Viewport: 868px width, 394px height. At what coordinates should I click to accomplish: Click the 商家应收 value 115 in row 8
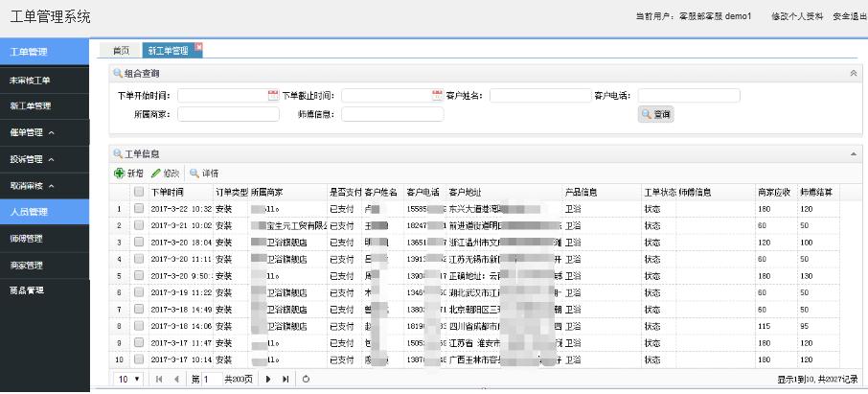(765, 326)
